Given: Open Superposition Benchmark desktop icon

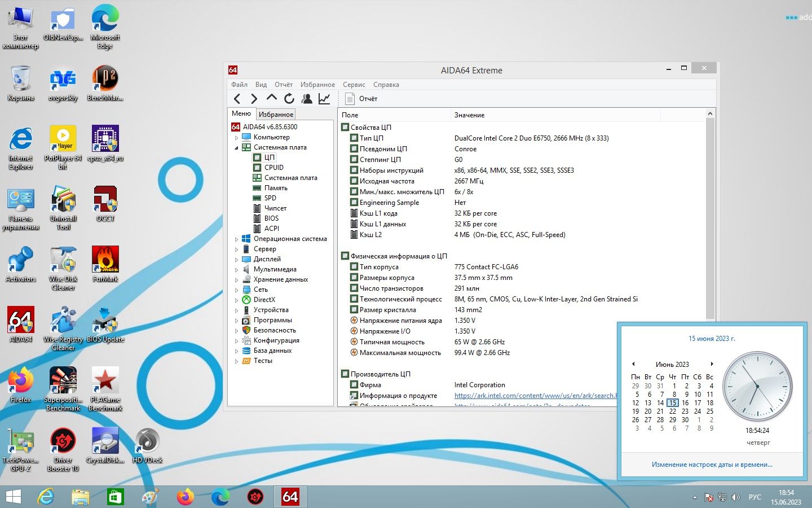Looking at the screenshot, I should [63, 388].
